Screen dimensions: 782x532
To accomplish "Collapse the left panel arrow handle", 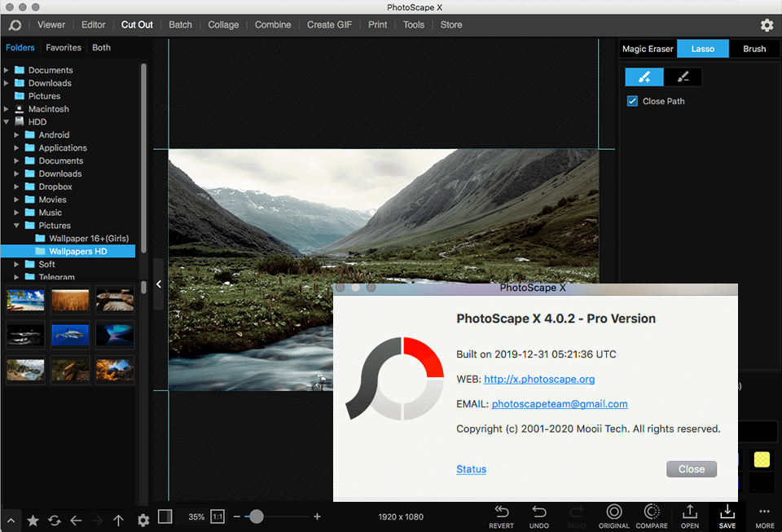I will (159, 284).
